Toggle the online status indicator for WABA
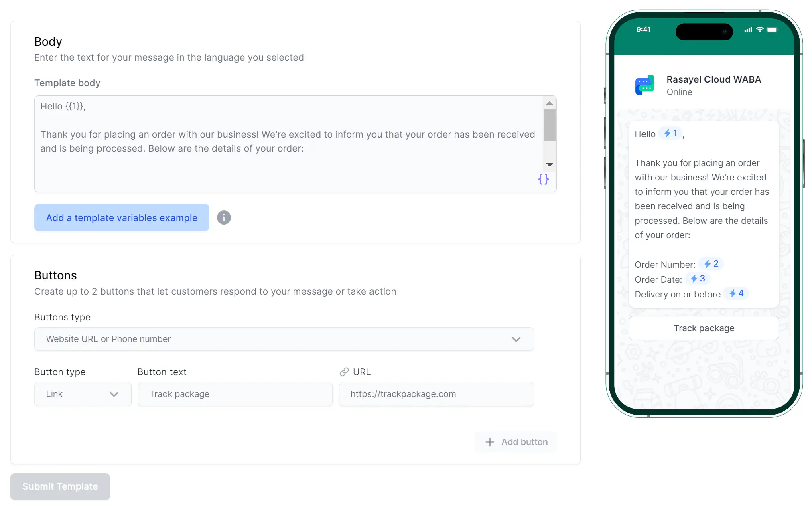This screenshot has height=510, width=812. tap(679, 92)
